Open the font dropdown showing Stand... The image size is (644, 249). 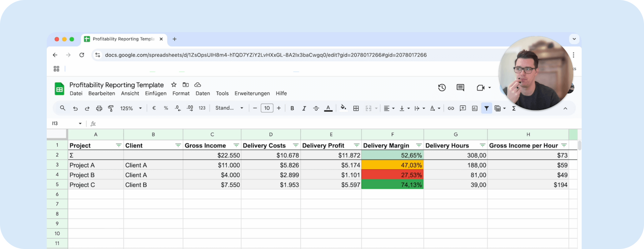(229, 108)
